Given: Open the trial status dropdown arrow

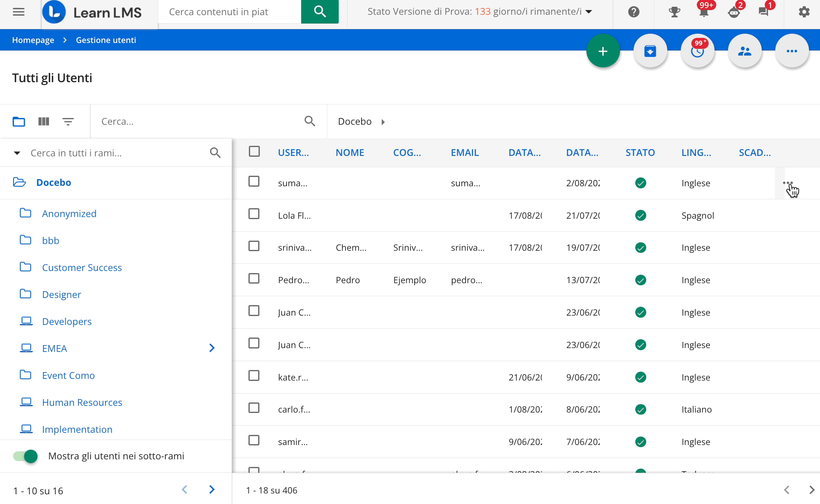Looking at the screenshot, I should (x=589, y=12).
